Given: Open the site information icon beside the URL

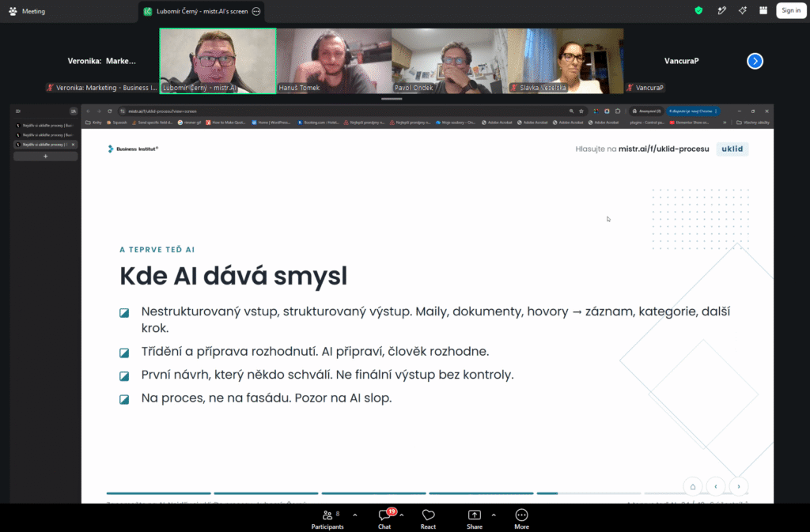Looking at the screenshot, I should 123,111.
